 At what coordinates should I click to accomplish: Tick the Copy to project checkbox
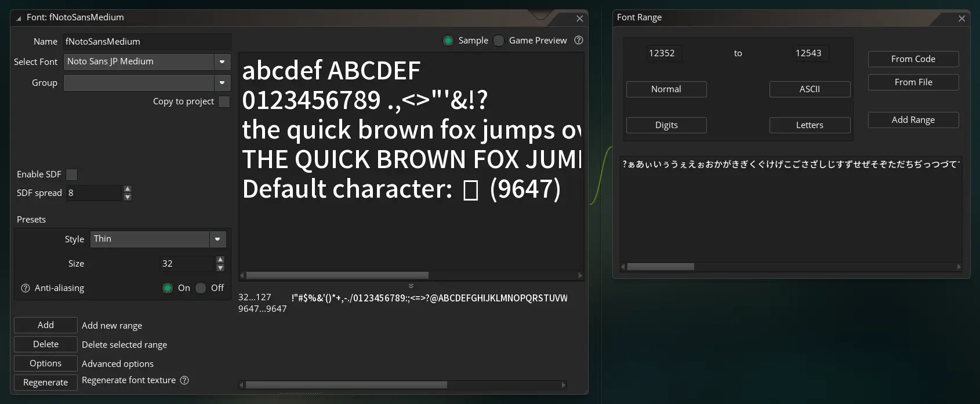tap(224, 101)
